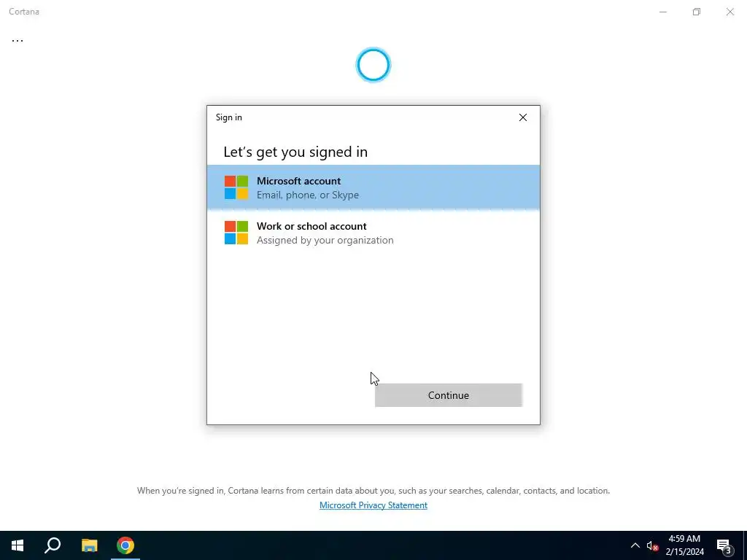The width and height of the screenshot is (747, 560).
Task: Open File Explorer from the taskbar
Action: 89,545
